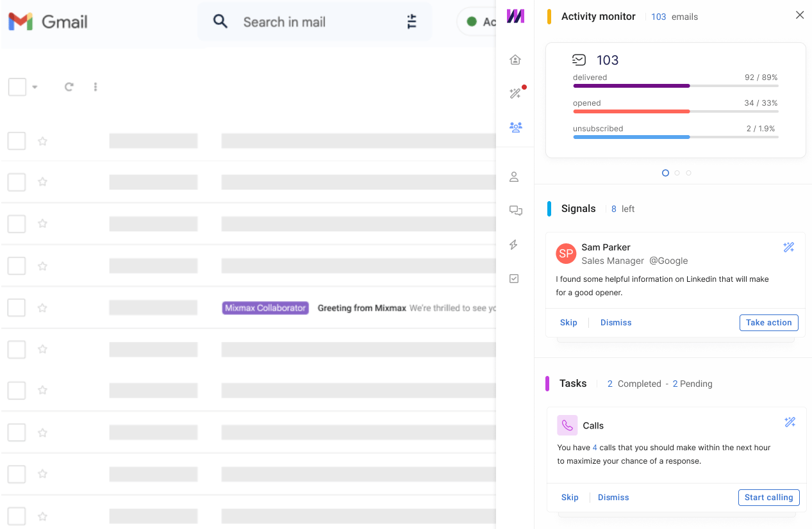Click inside the Search in mail field
Image resolution: width=812 pixels, height=529 pixels.
click(x=308, y=22)
